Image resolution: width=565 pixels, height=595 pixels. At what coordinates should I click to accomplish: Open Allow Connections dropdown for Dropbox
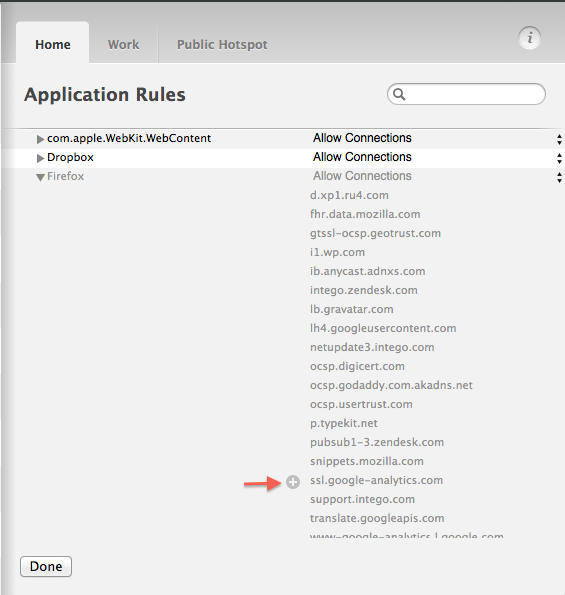click(559, 158)
